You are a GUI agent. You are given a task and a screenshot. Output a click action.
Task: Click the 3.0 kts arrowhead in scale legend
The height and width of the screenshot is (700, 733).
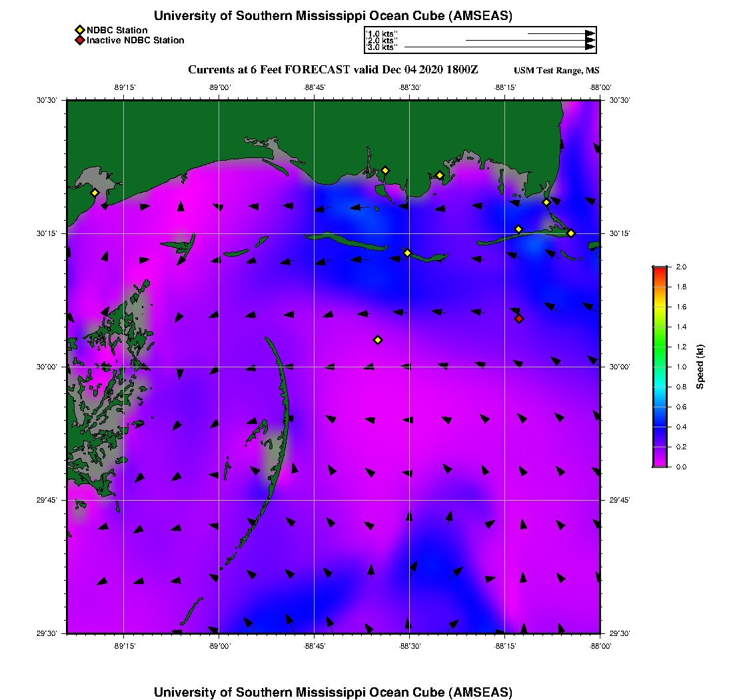click(590, 47)
